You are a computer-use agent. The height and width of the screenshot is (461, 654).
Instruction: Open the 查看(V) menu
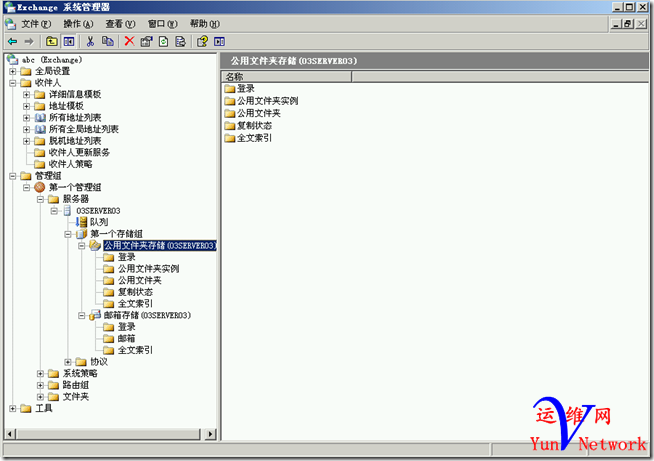pos(121,24)
